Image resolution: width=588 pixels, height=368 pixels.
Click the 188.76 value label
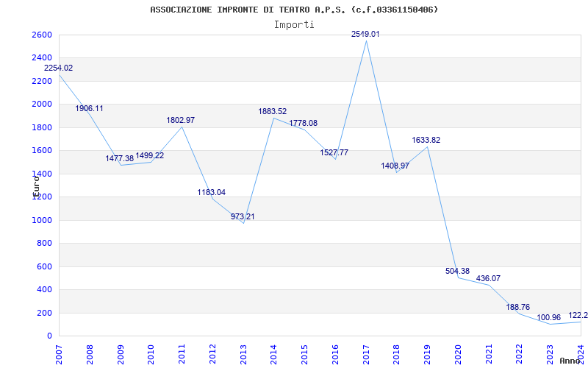coord(518,307)
